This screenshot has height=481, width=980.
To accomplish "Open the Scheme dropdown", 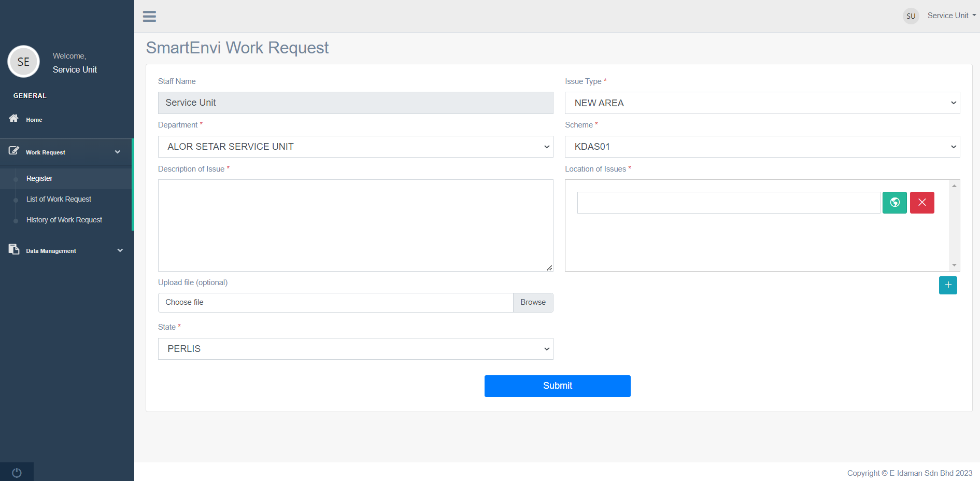I will pyautogui.click(x=762, y=147).
